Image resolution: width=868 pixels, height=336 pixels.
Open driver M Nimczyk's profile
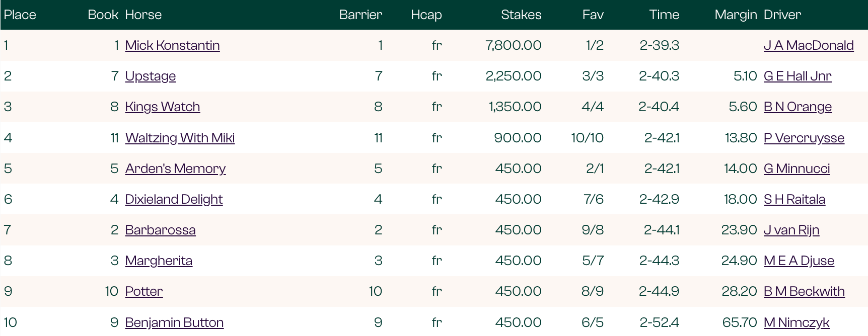[x=797, y=322]
